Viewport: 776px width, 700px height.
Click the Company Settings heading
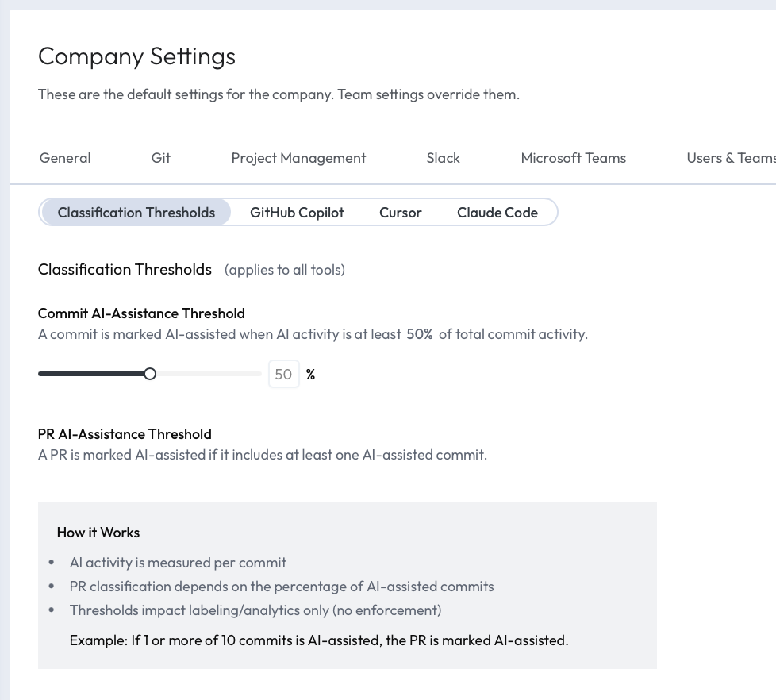(x=136, y=56)
